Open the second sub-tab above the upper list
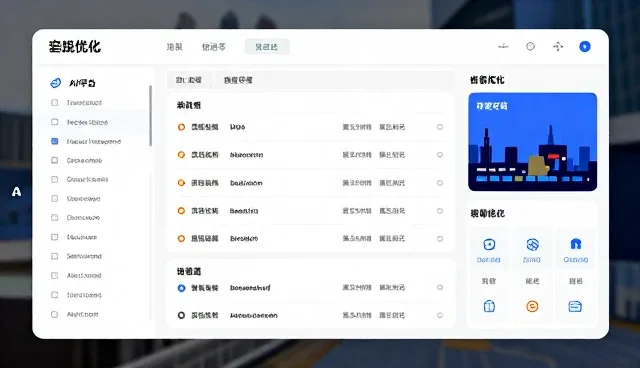Viewport: 640px width, 368px height. (238, 80)
